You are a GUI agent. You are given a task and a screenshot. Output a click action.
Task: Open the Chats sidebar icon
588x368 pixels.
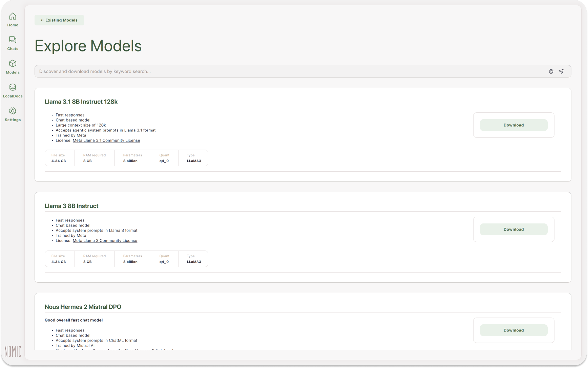13,40
